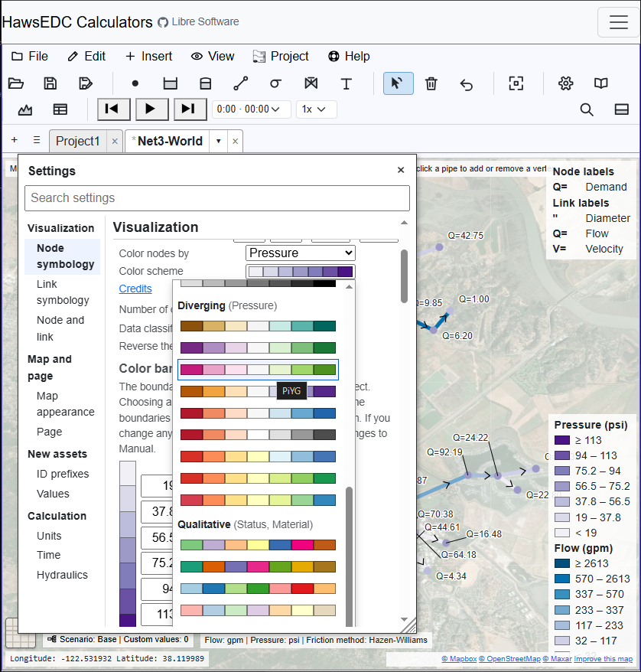The width and height of the screenshot is (641, 672).
Task: Open the File menu
Action: (x=30, y=56)
